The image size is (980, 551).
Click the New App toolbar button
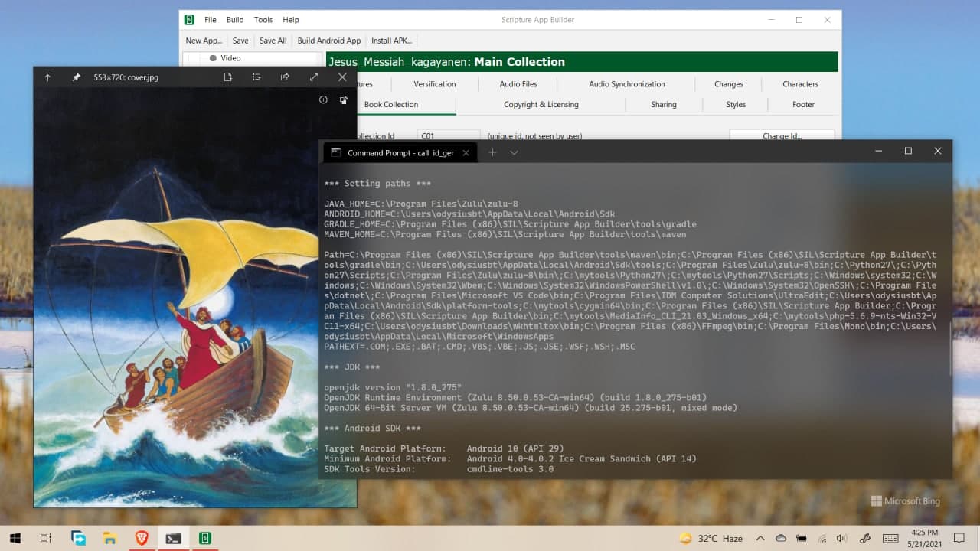tap(204, 41)
